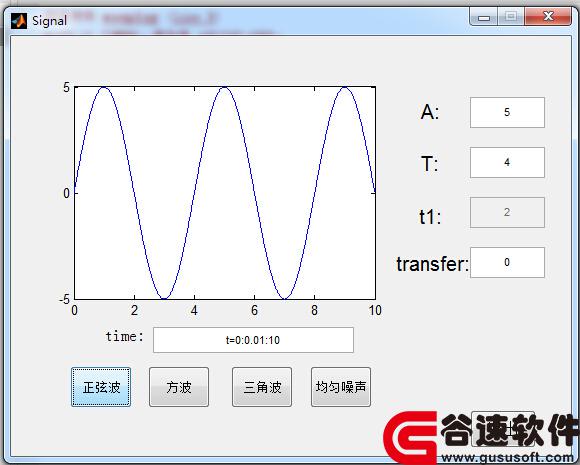Select the 三角波 triangle wave button
Viewport: 580px width, 465px height.
click(262, 387)
